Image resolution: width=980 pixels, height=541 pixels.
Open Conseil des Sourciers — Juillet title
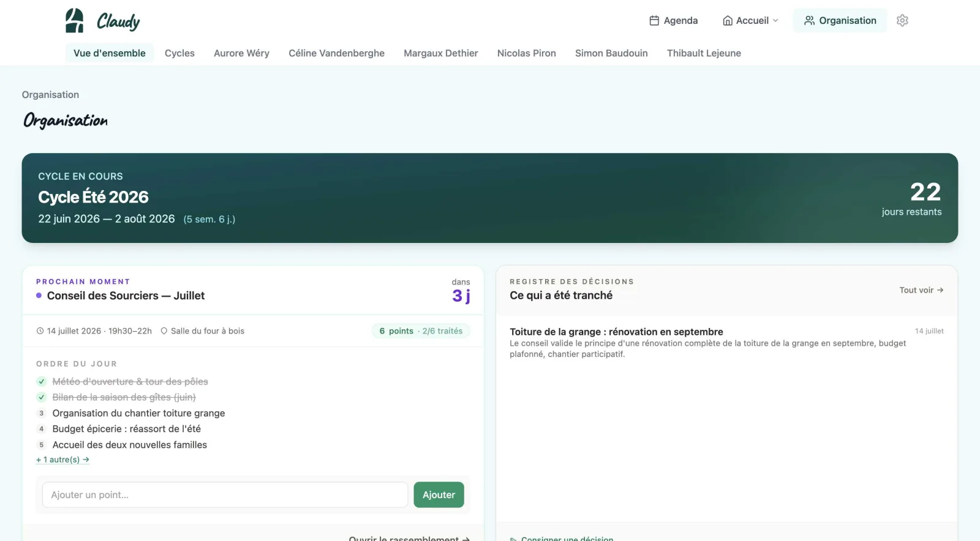(126, 296)
